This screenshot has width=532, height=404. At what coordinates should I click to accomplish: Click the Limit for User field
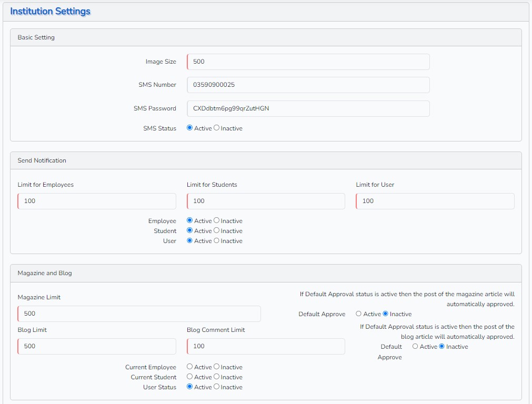pos(435,201)
